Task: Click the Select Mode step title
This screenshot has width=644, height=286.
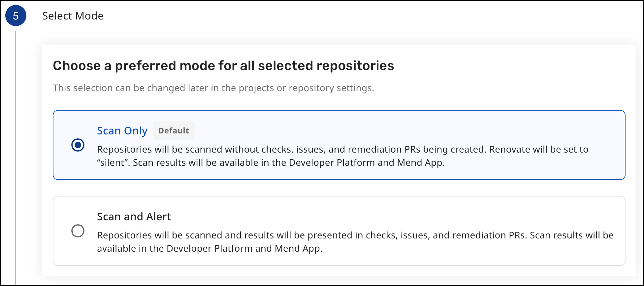Action: [73, 16]
